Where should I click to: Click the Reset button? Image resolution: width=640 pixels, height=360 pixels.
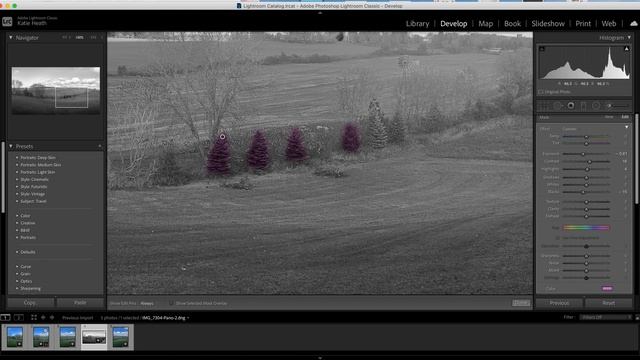(x=609, y=303)
